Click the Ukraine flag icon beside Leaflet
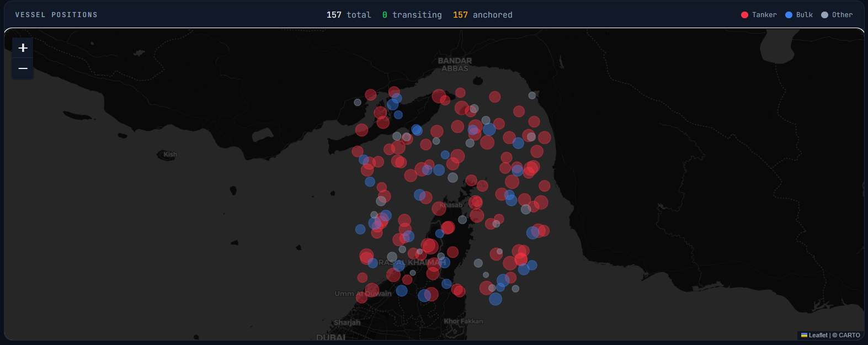The height and width of the screenshot is (345, 868). point(804,335)
